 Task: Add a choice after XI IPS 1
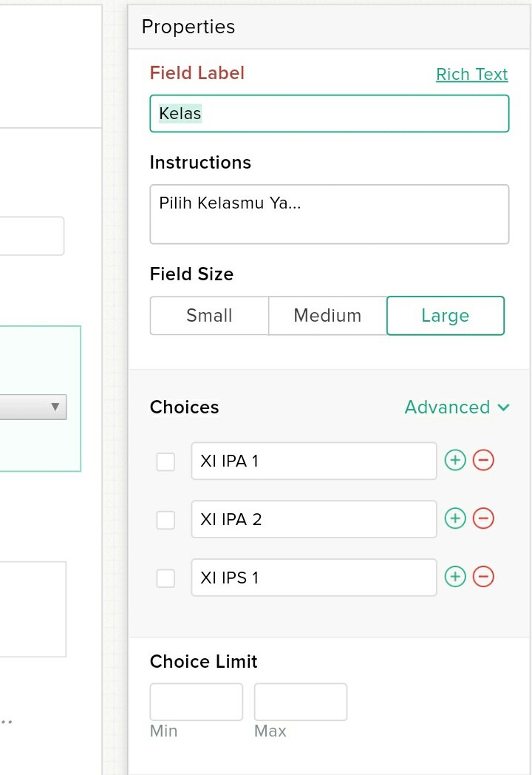455,577
